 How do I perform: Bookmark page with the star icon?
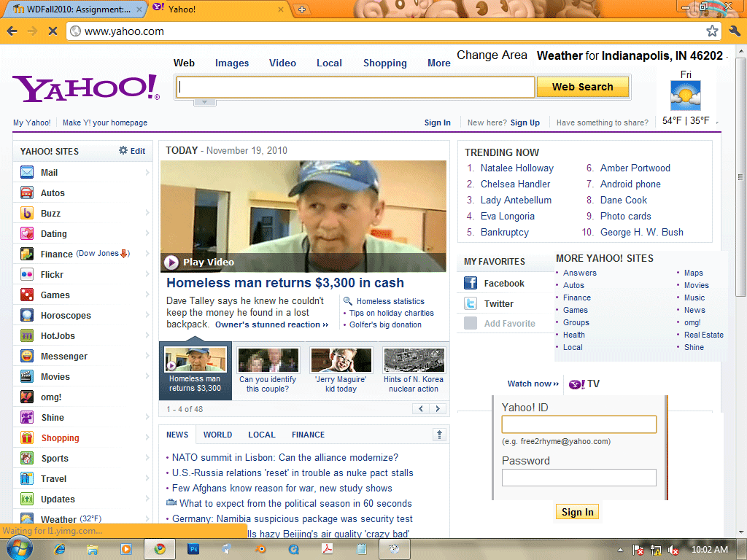click(712, 31)
